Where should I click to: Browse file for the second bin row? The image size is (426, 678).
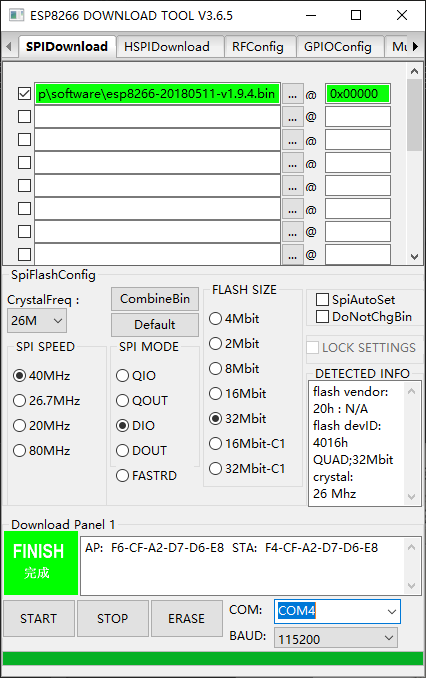click(x=292, y=117)
